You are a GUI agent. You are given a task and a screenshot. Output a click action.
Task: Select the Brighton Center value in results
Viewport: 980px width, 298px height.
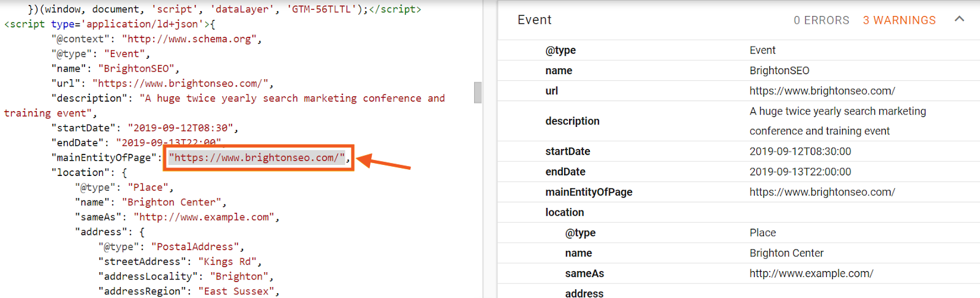pos(786,253)
